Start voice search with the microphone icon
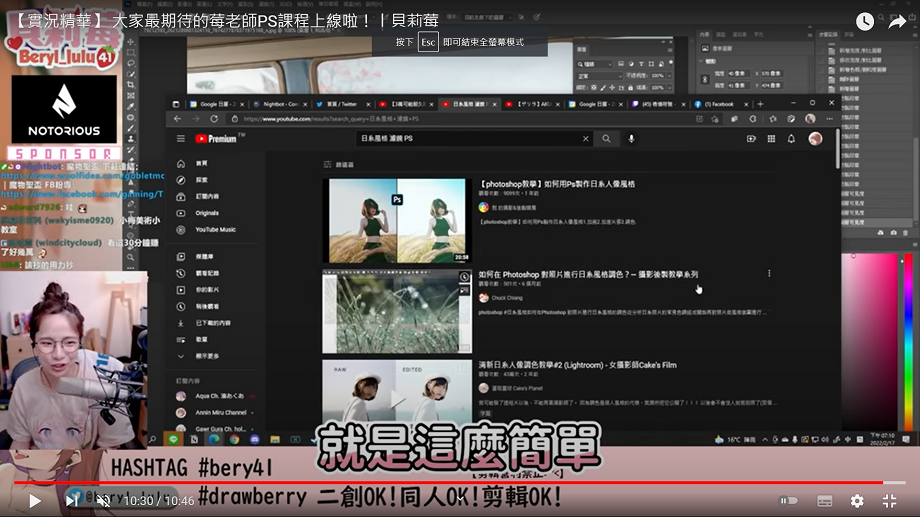 (631, 138)
